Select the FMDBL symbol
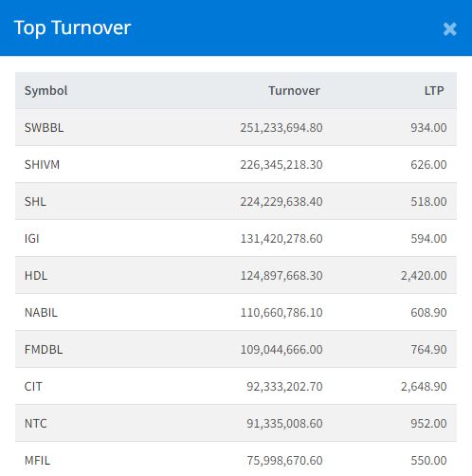The height and width of the screenshot is (476, 472). (x=44, y=350)
